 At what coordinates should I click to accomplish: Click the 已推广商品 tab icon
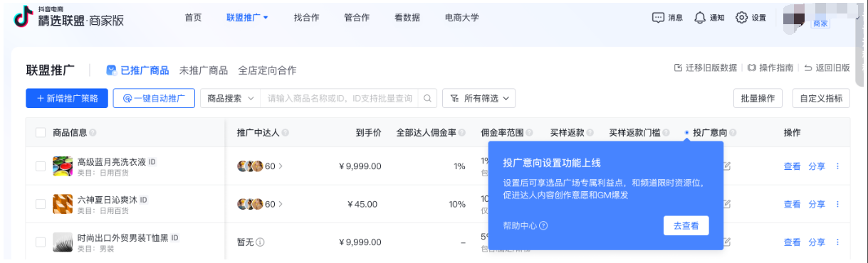111,70
